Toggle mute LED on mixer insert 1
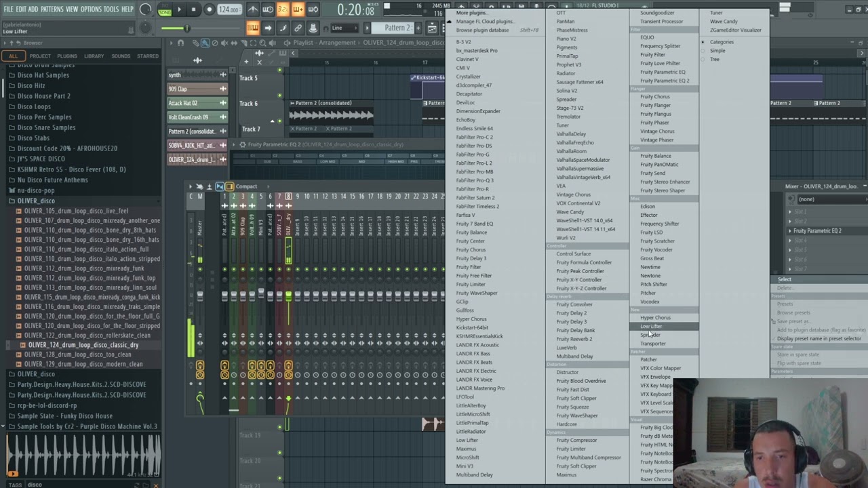 tap(224, 269)
